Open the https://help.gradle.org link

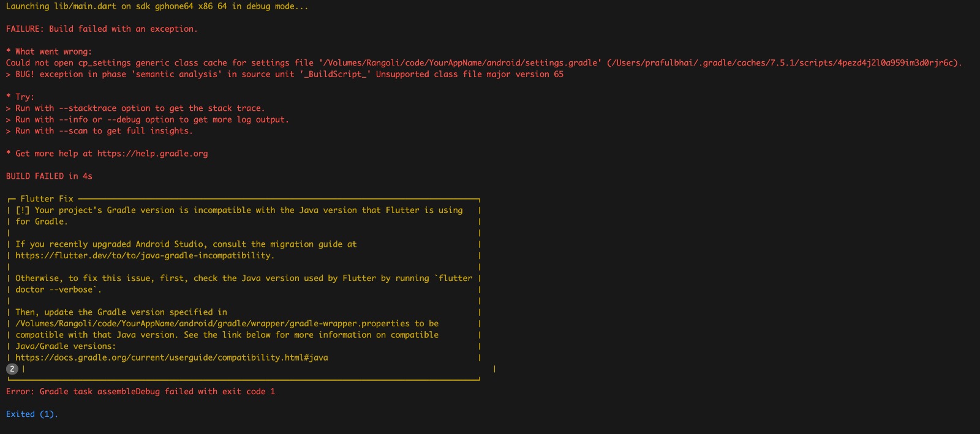[153, 154]
